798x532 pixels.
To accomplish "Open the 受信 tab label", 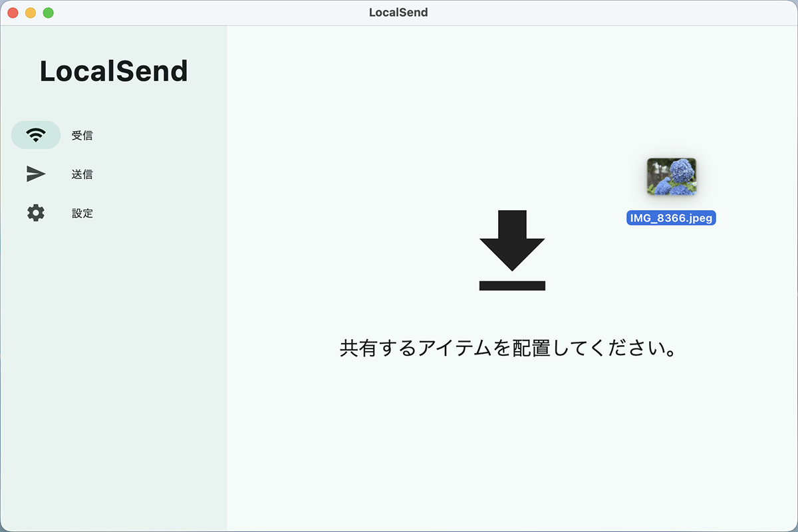I will coord(82,136).
